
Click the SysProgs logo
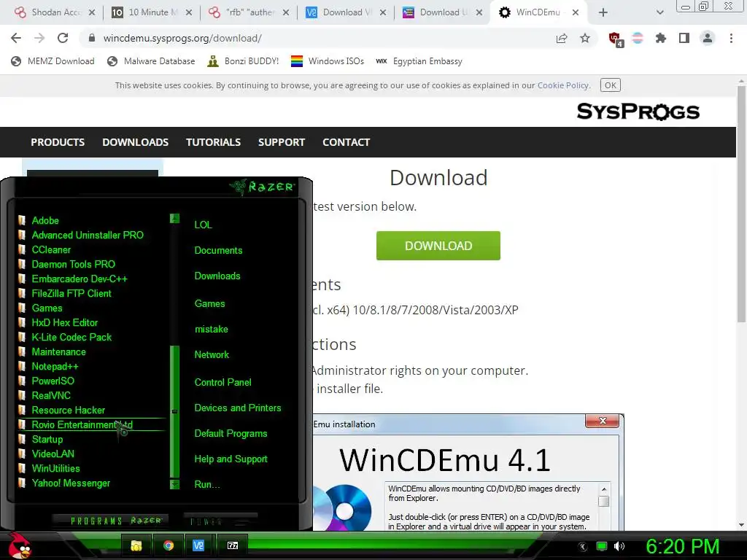638,112
